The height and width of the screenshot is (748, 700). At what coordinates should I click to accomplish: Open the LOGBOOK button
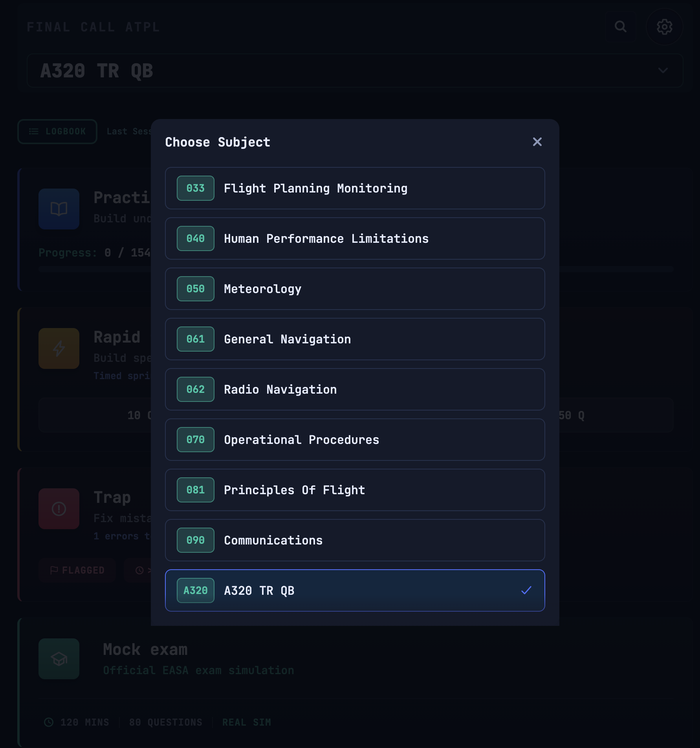tap(57, 132)
